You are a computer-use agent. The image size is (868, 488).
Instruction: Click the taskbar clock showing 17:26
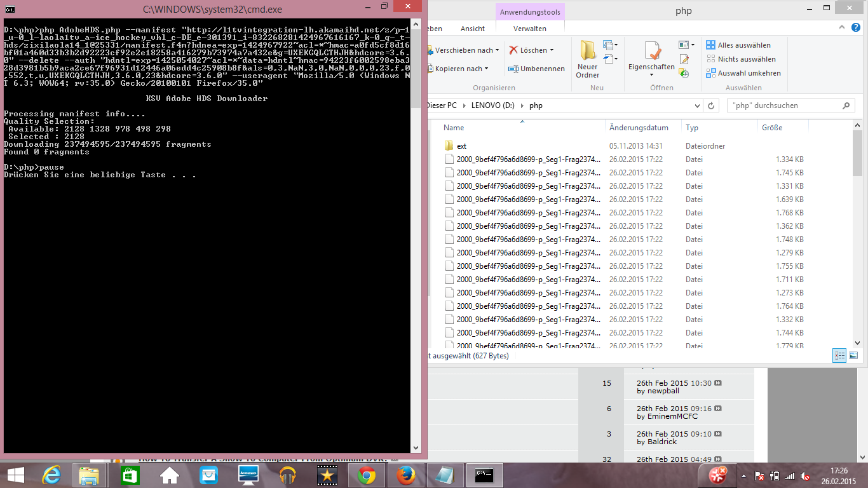point(839,475)
